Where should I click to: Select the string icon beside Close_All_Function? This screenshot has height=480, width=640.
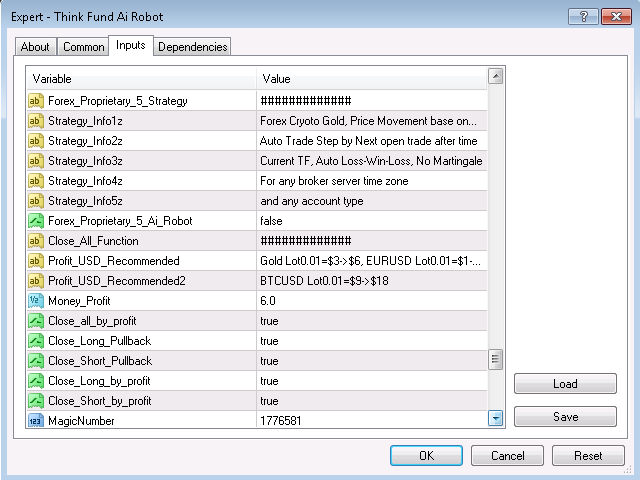(x=36, y=241)
